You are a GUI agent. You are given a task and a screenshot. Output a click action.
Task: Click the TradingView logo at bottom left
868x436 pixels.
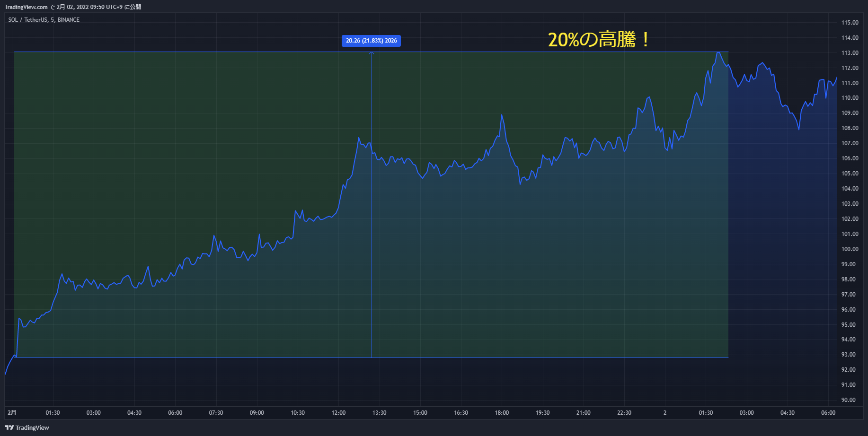pos(27,427)
